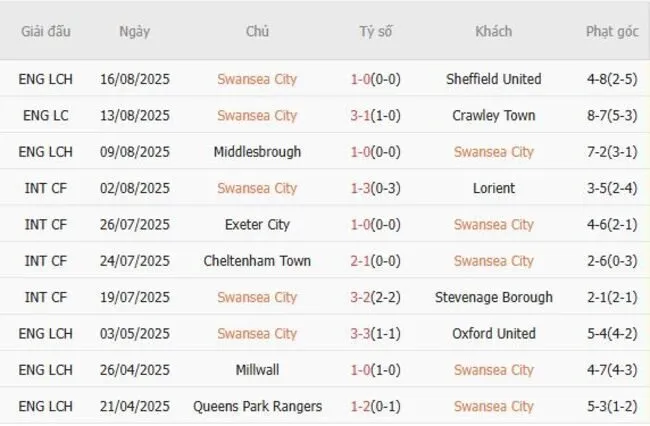Image resolution: width=650 pixels, height=426 pixels.
Task: Open the Exeter City team link
Action: tap(257, 225)
